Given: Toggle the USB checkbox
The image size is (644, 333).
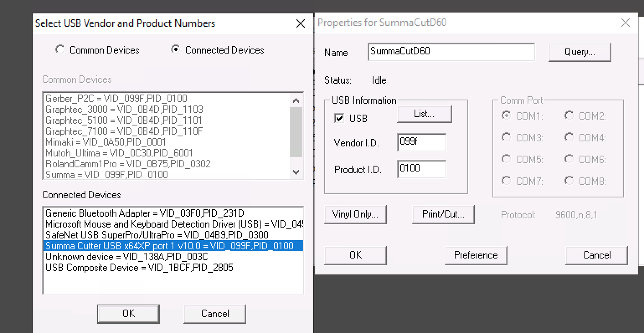Looking at the screenshot, I should coord(340,118).
